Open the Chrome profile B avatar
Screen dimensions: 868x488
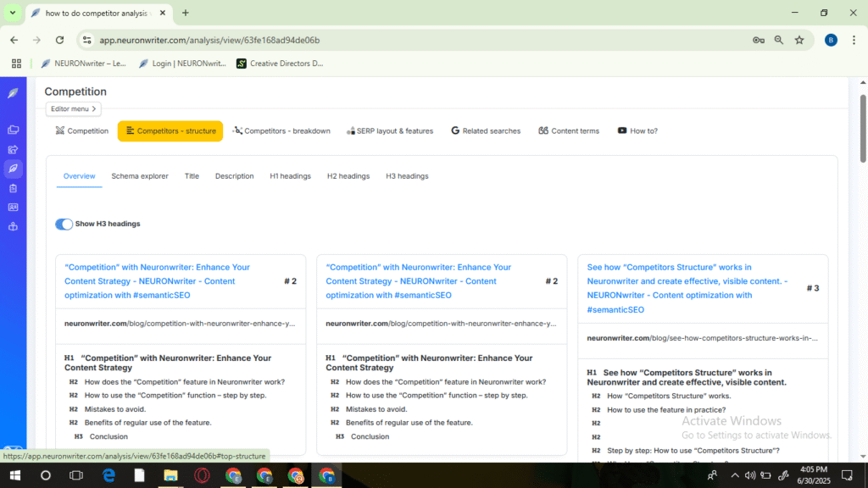[831, 40]
